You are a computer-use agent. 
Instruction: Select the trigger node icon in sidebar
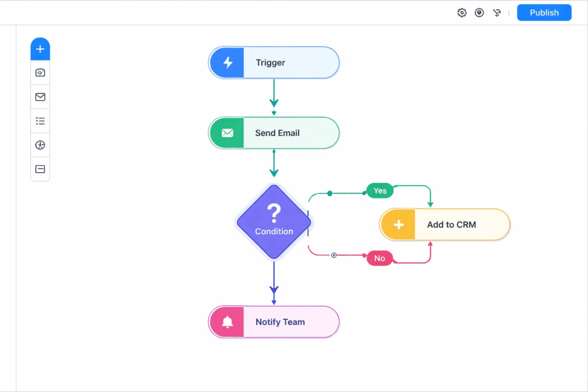40,72
